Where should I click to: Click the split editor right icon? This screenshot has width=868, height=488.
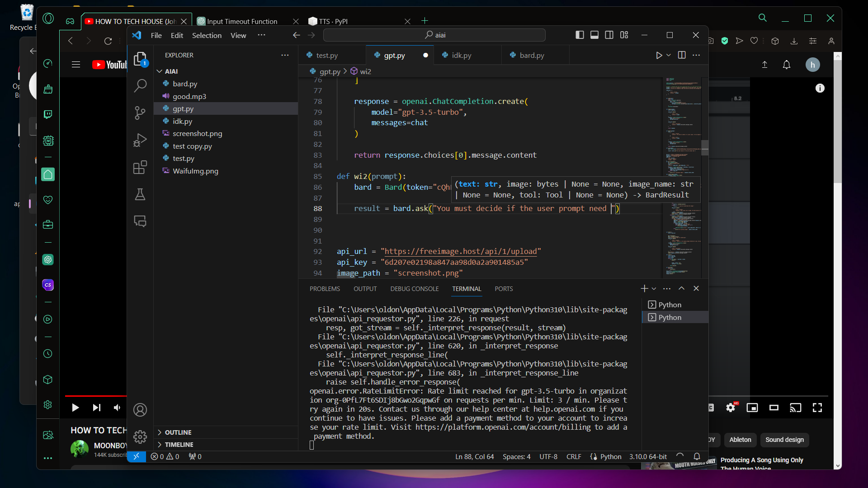pyautogui.click(x=682, y=55)
